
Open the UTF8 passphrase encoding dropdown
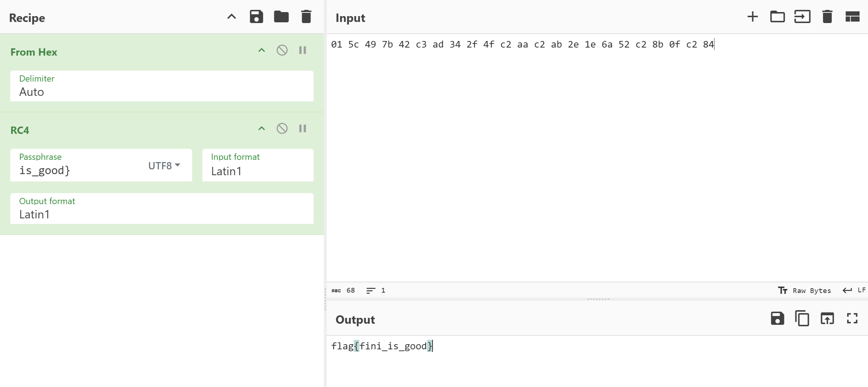click(x=164, y=166)
